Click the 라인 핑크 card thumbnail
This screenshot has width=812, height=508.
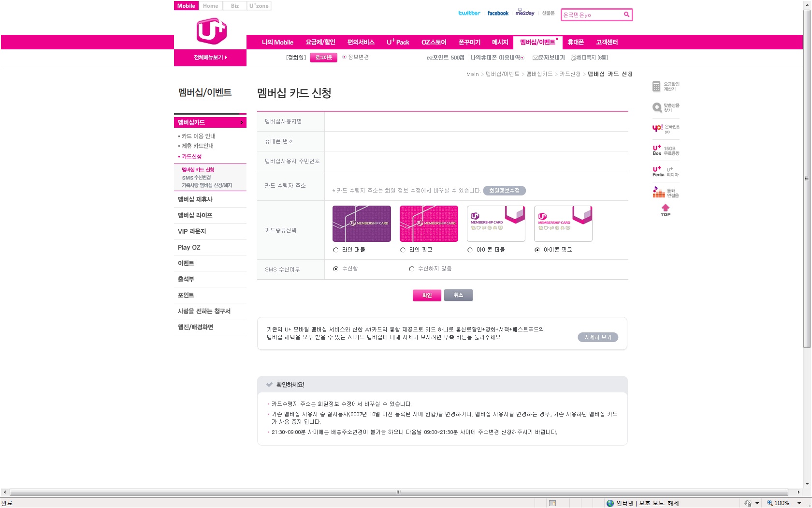pos(429,224)
